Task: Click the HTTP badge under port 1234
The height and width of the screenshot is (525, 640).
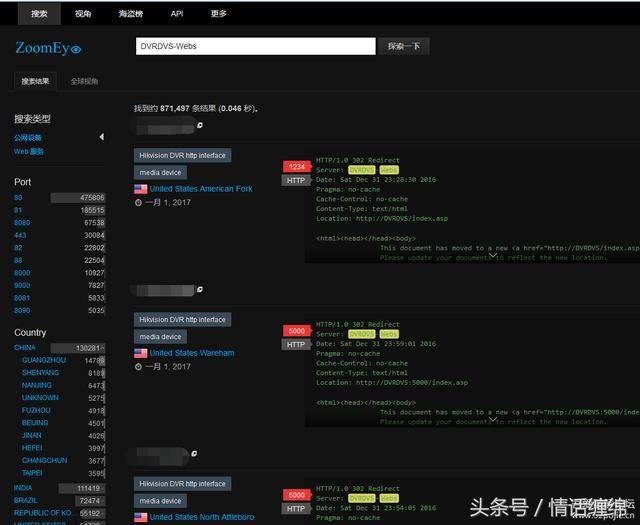Action: 296,180
